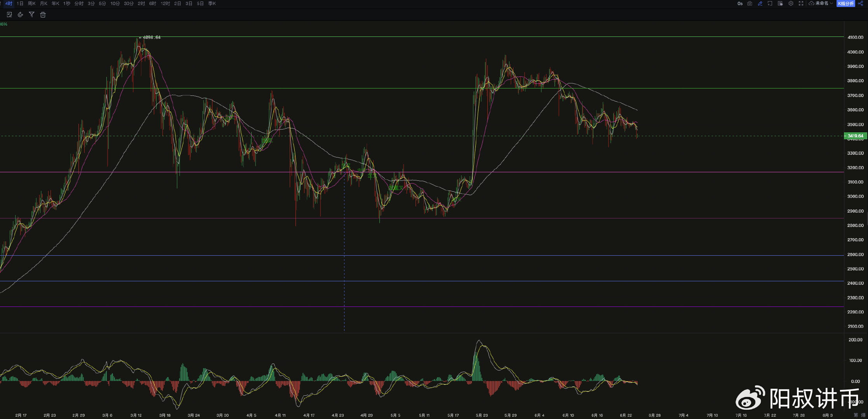Screen dimensions: 868x419
Task: Select the 季K quarterly timeframe
Action: coord(212,3)
